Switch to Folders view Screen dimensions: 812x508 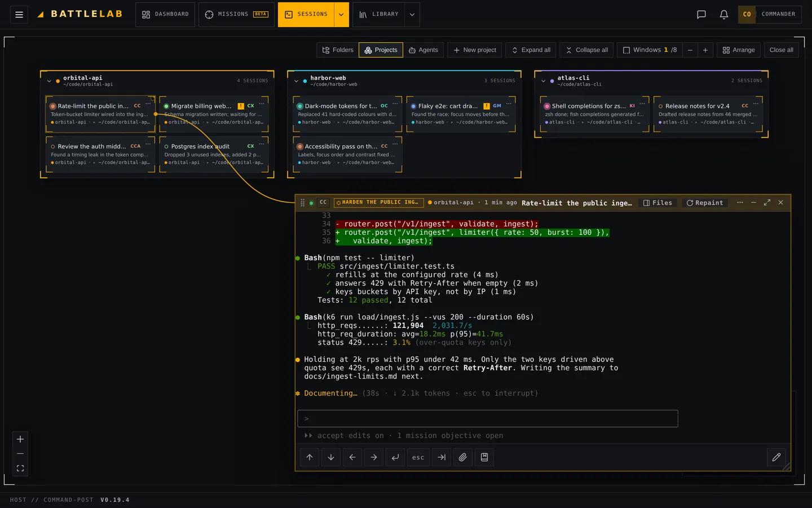(x=338, y=50)
